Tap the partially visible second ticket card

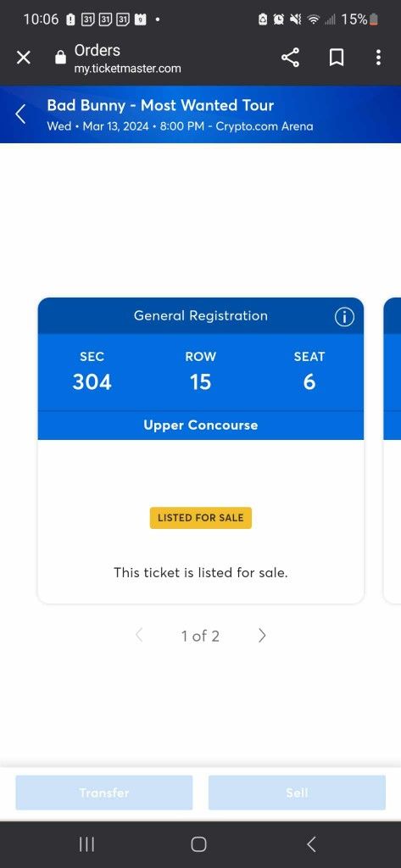point(393,451)
